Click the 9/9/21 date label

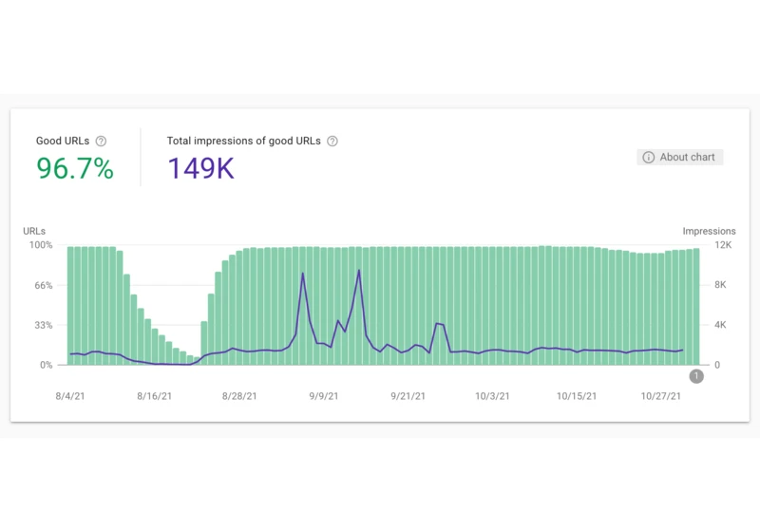point(324,396)
